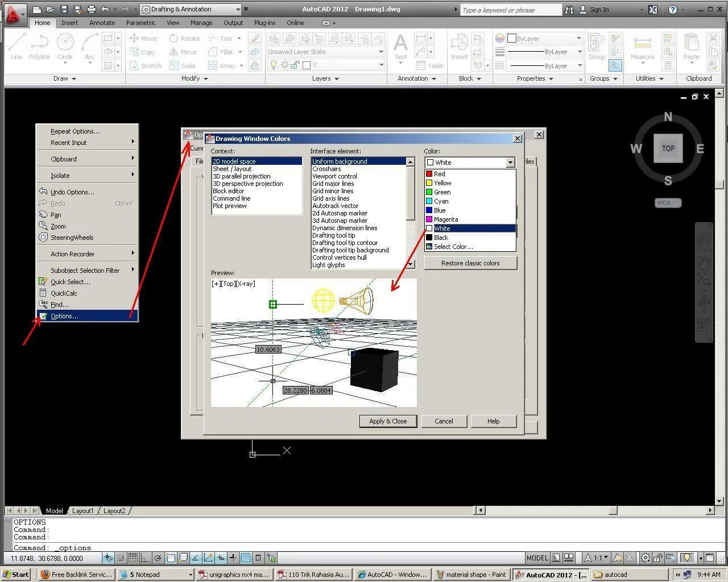
Task: Click the Pan hand icon on navigation bar
Action: click(x=704, y=263)
